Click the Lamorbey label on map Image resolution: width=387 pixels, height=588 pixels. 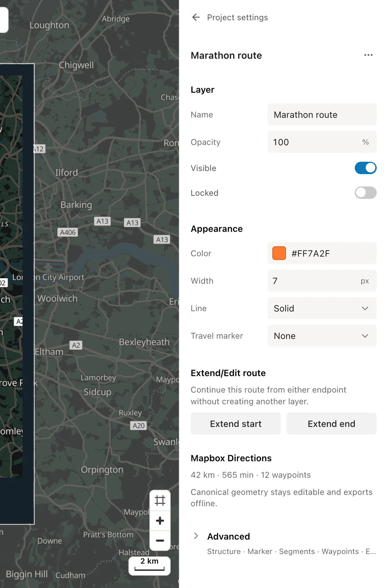[x=98, y=378]
